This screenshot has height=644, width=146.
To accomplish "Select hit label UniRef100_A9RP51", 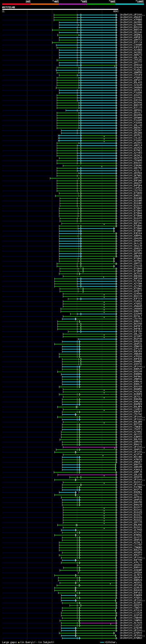I will tap(131, 236).
